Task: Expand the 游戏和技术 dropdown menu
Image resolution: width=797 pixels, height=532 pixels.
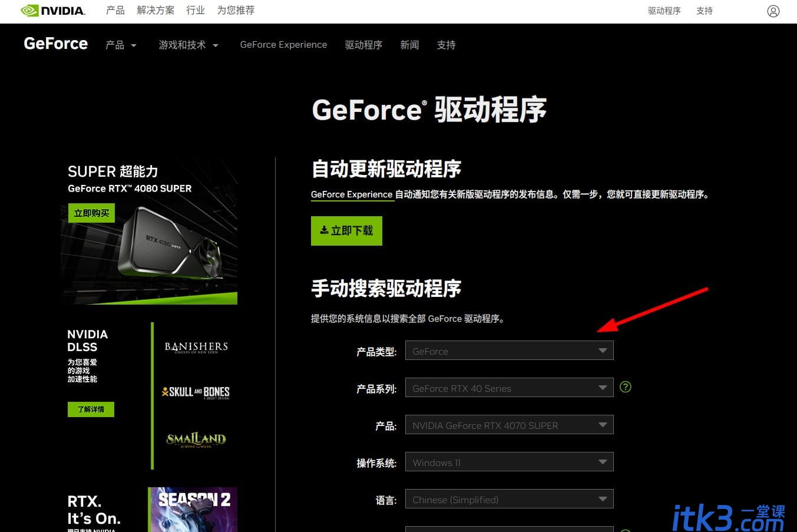Action: tap(188, 45)
